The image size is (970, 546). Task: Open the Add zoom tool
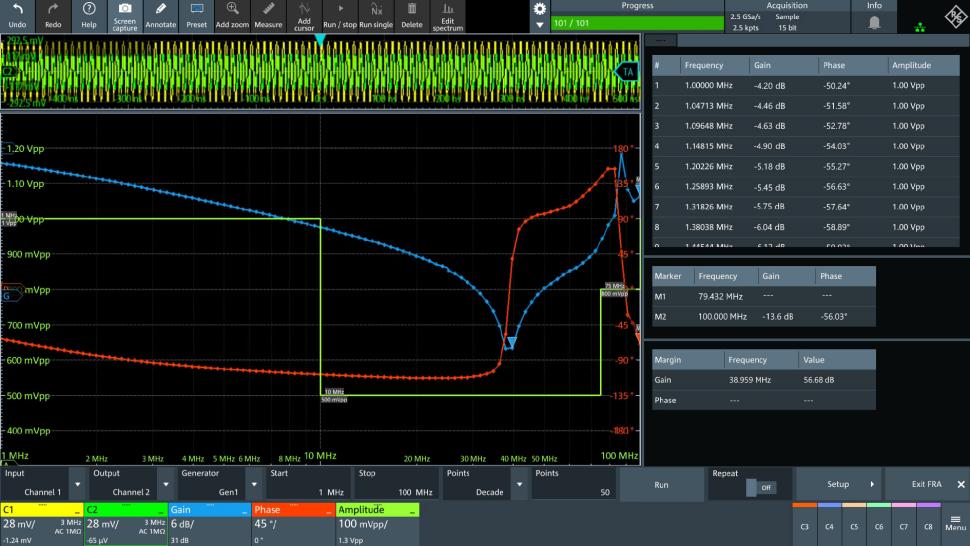click(x=232, y=16)
